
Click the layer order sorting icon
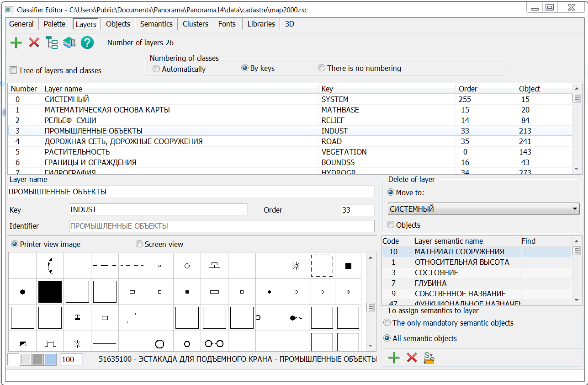coord(69,43)
